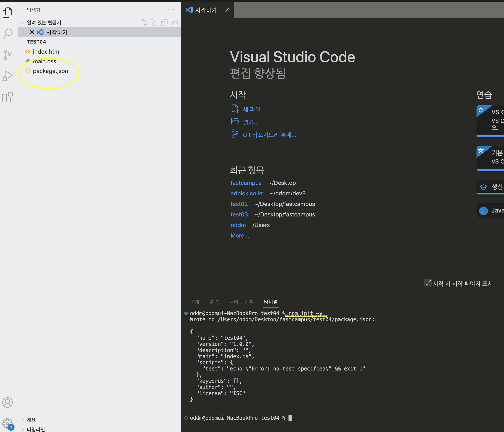The height and width of the screenshot is (432, 504).
Task: Toggle show welcome page on startup checkbox
Action: click(428, 283)
